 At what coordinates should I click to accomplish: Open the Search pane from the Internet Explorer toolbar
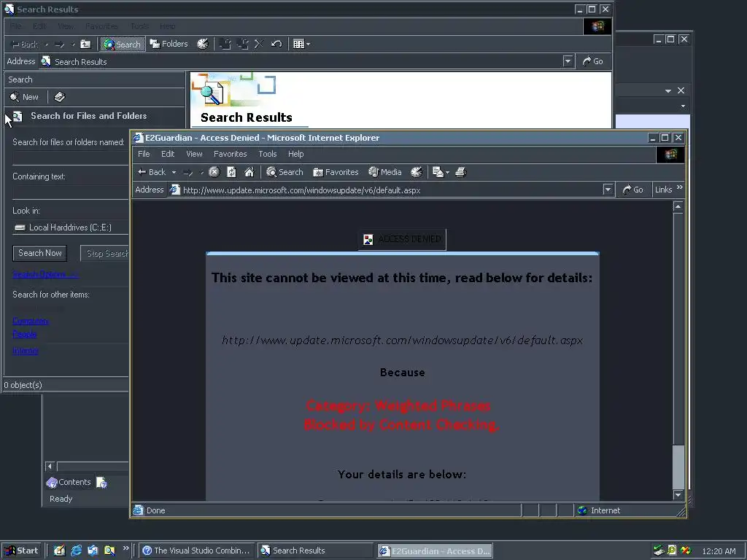point(285,172)
